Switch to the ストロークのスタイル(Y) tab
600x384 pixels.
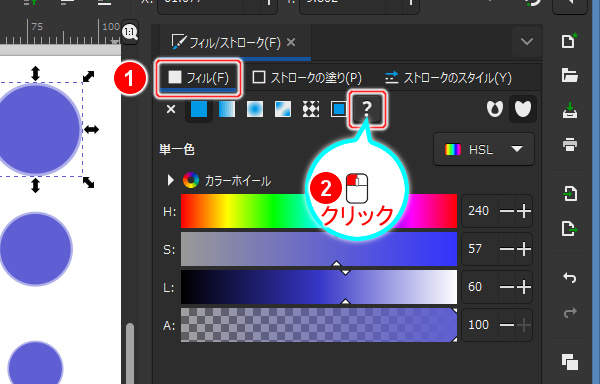(448, 78)
